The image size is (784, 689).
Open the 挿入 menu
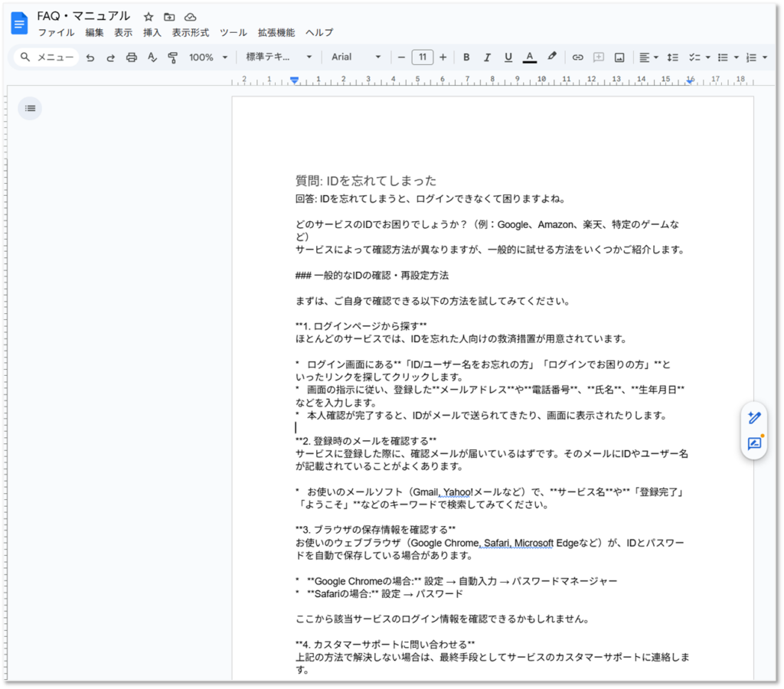(x=152, y=33)
